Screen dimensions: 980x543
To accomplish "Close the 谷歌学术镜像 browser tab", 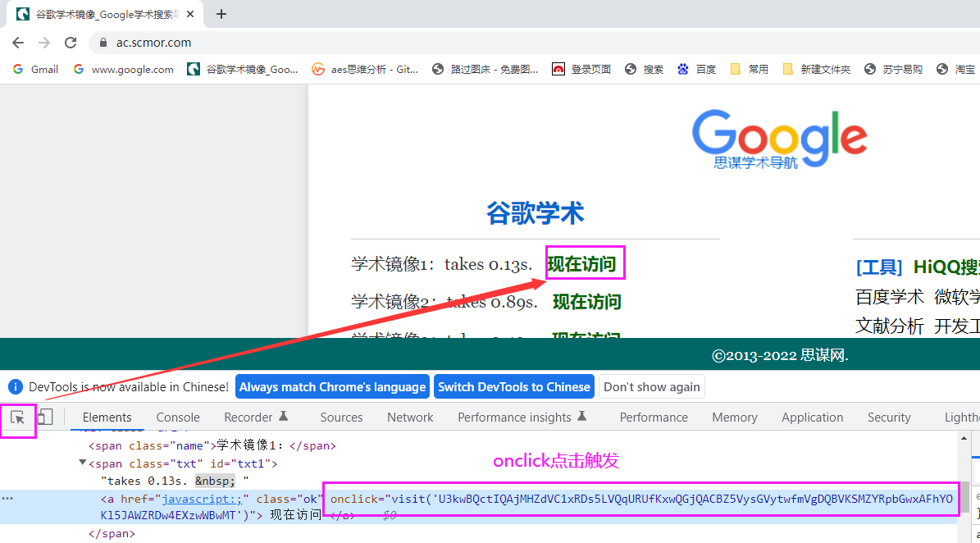I will coord(190,14).
